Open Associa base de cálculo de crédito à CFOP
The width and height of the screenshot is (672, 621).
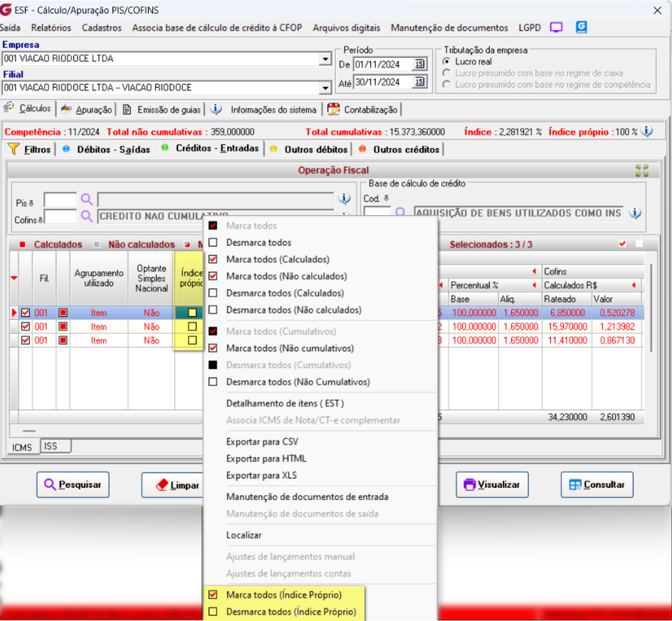[x=217, y=28]
